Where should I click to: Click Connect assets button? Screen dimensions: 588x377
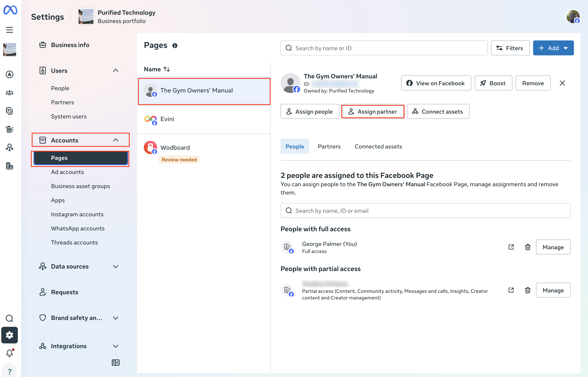[x=438, y=111]
